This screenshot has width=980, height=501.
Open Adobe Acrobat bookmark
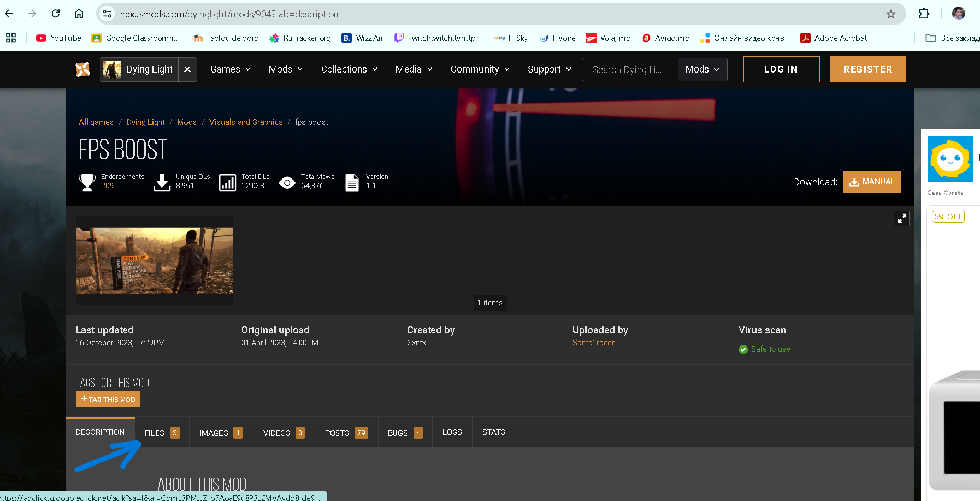coord(833,38)
